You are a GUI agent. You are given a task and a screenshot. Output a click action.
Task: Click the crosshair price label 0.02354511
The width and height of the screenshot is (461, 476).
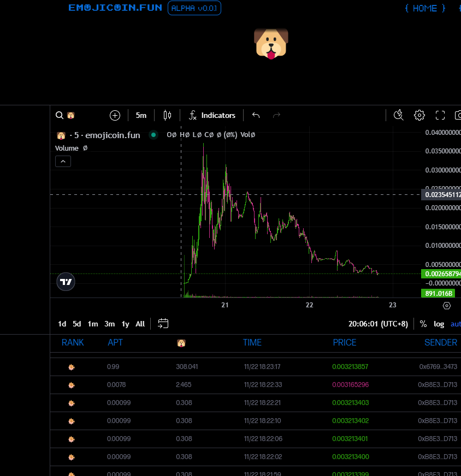[x=441, y=194]
